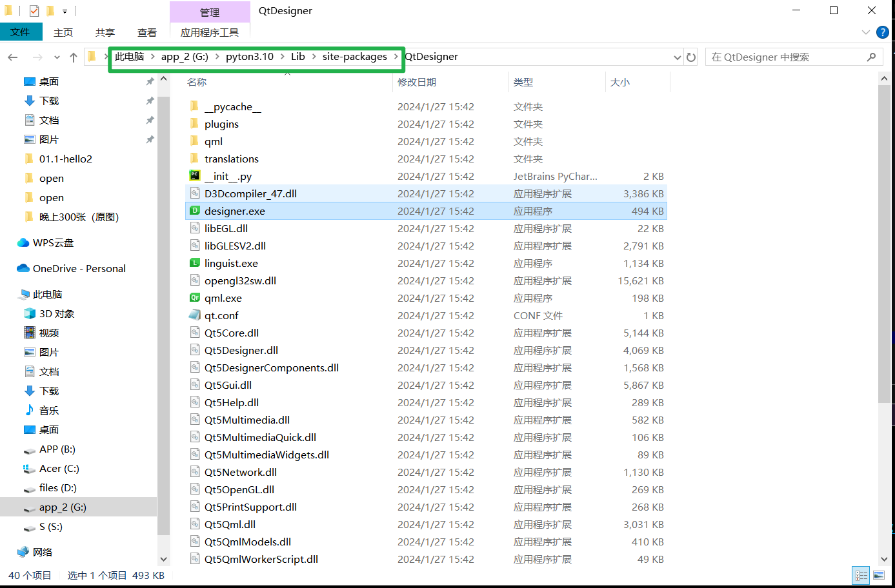
Task: Click the properties checkmark icon in quick access toolbar
Action: [34, 10]
